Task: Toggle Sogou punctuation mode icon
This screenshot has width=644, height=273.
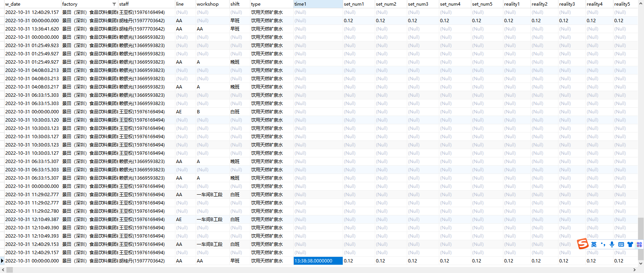Action: 603,244
